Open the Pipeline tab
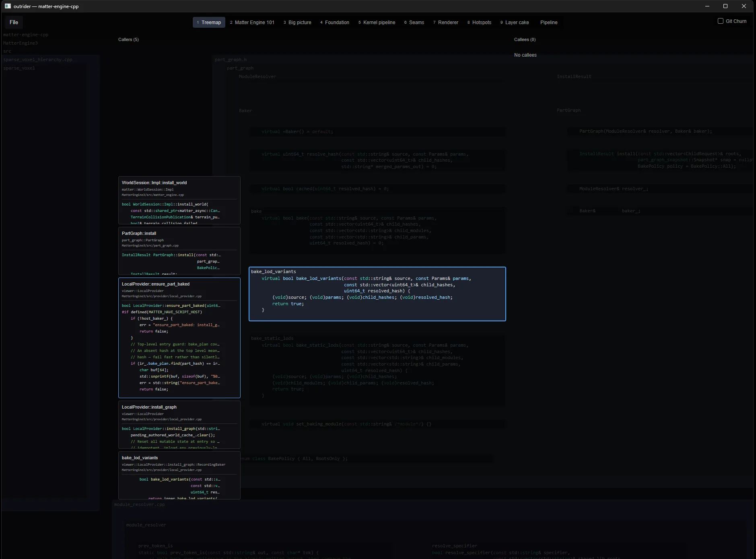The image size is (756, 559). 549,23
